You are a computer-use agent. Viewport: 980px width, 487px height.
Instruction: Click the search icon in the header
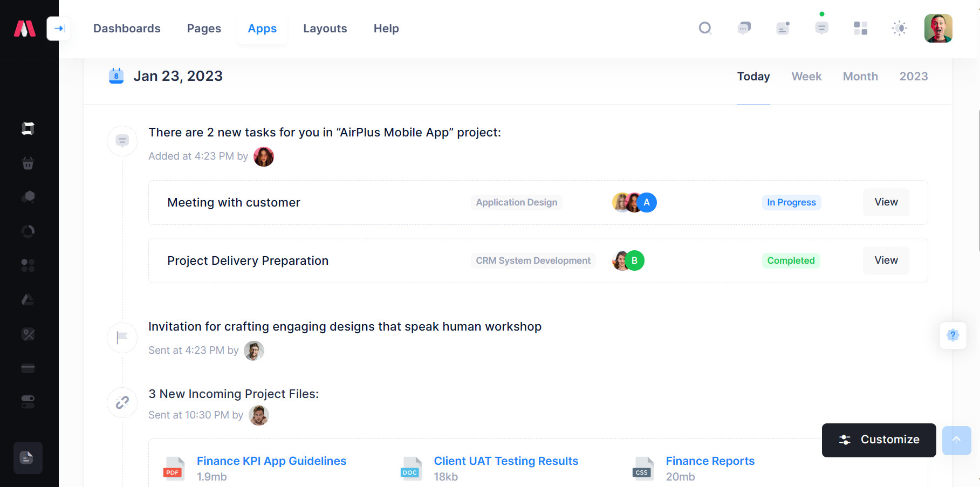(x=705, y=28)
